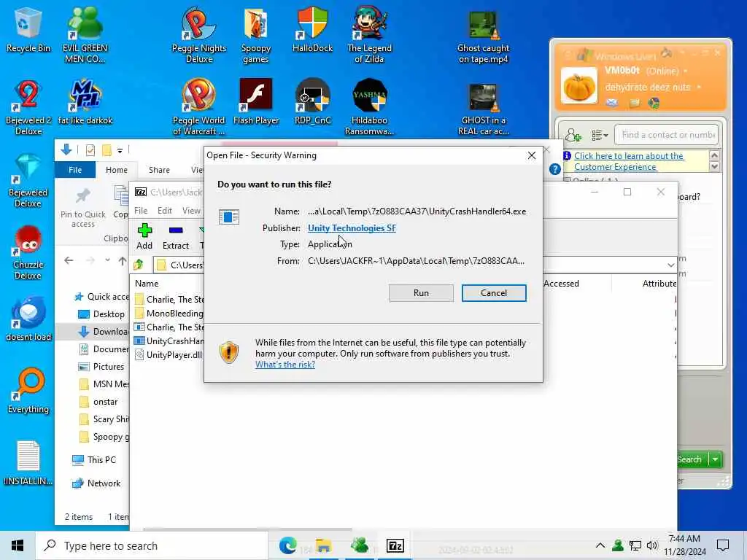This screenshot has width=747, height=560.
Task: Show hidden system tray icons
Action: [600, 545]
